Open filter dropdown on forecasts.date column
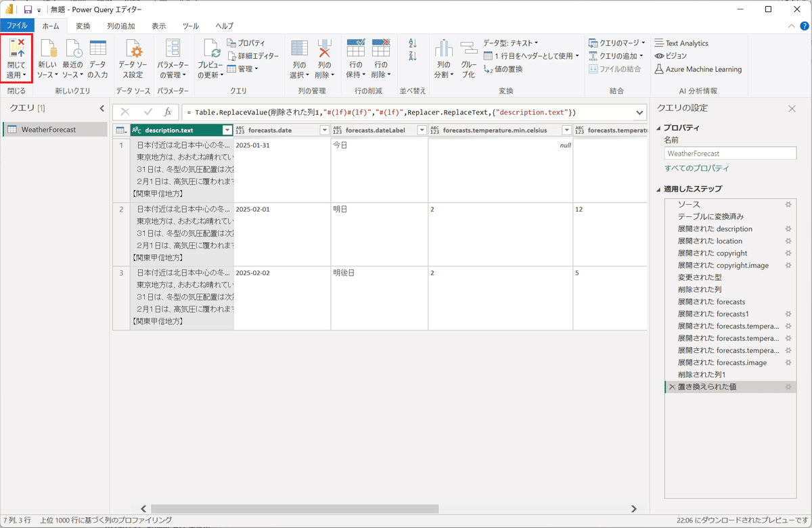 point(325,130)
